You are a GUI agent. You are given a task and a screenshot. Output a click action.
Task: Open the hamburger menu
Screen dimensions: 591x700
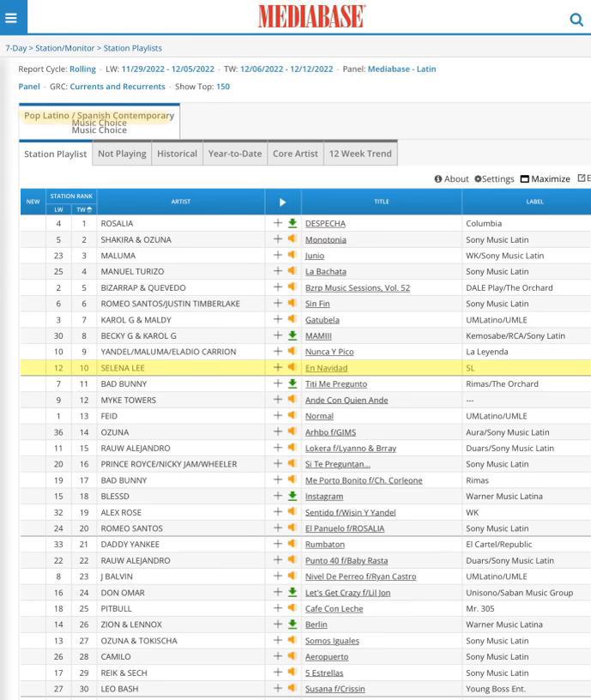(x=11, y=17)
